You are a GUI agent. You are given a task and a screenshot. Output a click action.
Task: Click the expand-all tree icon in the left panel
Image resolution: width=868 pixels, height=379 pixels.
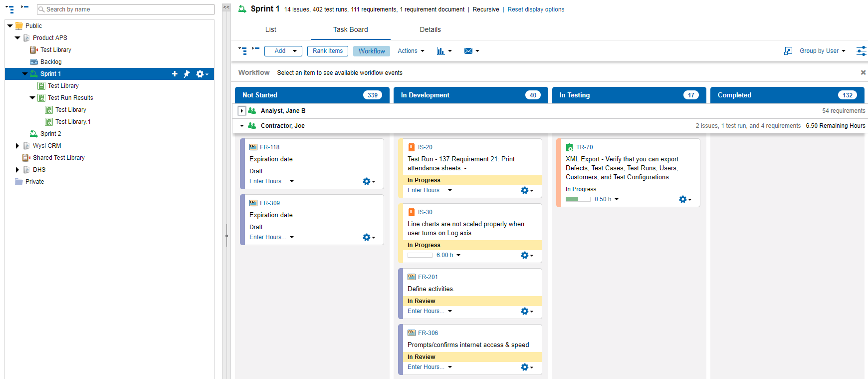[x=10, y=9]
